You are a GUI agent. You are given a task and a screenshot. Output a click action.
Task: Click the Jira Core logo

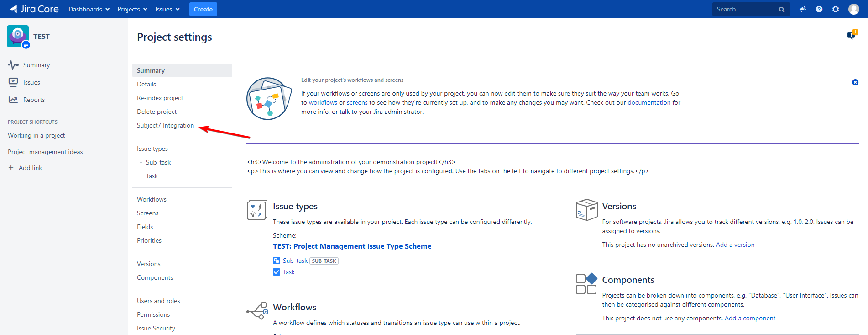coord(34,9)
